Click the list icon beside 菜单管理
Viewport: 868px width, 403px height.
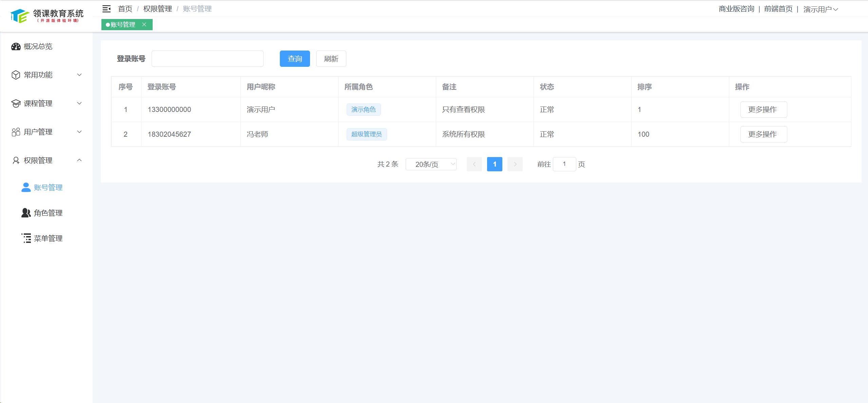[x=26, y=238]
